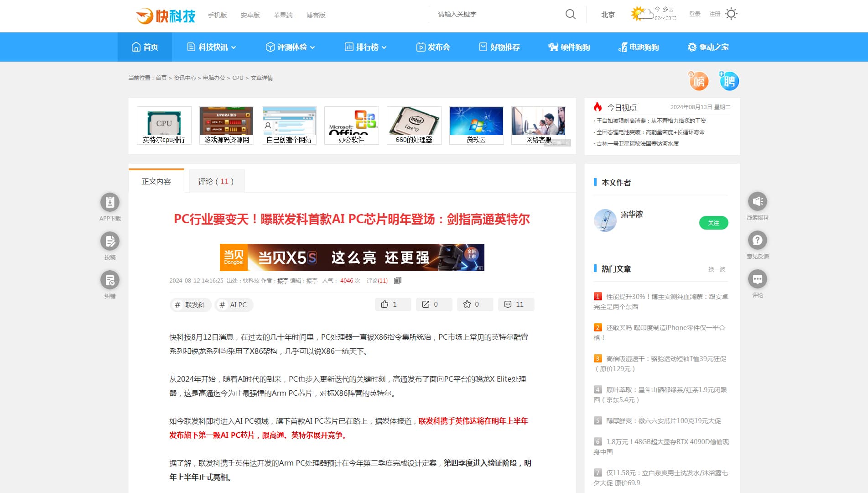
Task: Focus the 请输入关键字 search field
Action: [497, 14]
